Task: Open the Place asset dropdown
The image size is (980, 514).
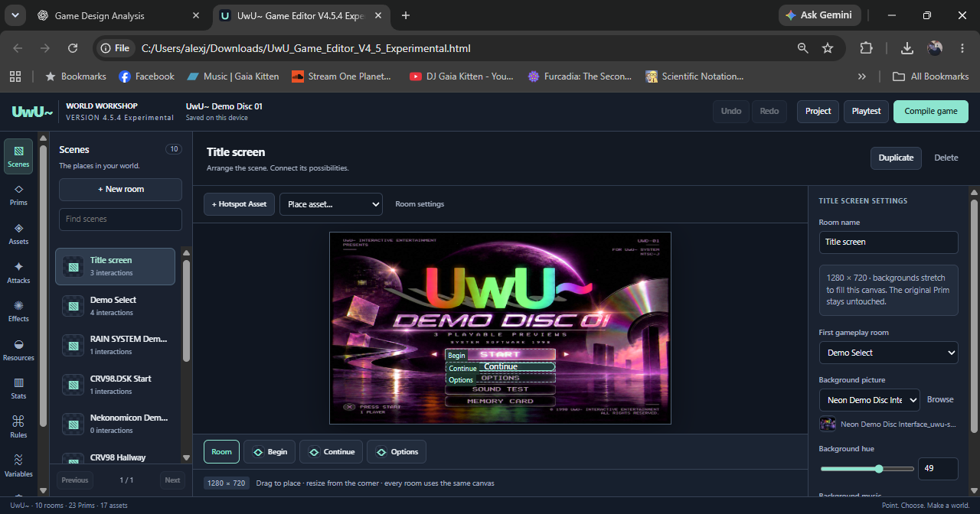Action: (x=331, y=204)
